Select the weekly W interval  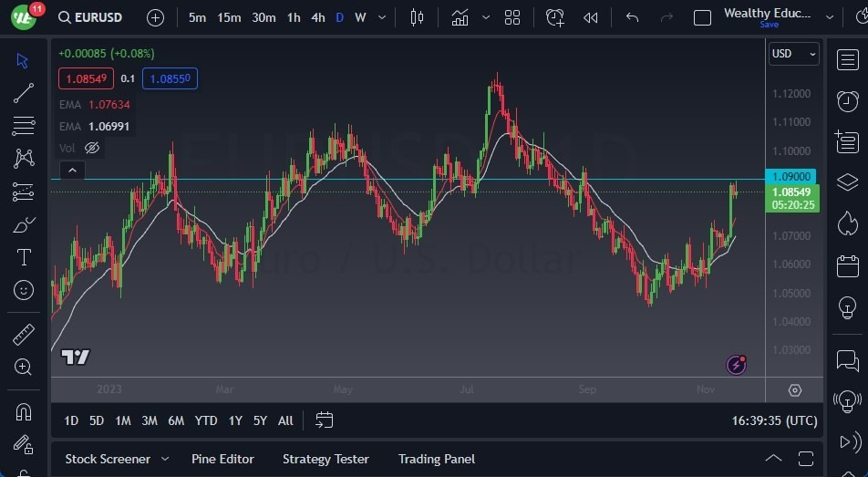(x=360, y=17)
